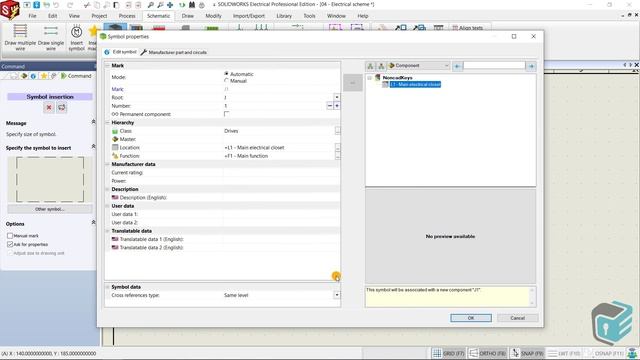This screenshot has width=640, height=360.
Task: Check the Permanent component box
Action: 227,114
